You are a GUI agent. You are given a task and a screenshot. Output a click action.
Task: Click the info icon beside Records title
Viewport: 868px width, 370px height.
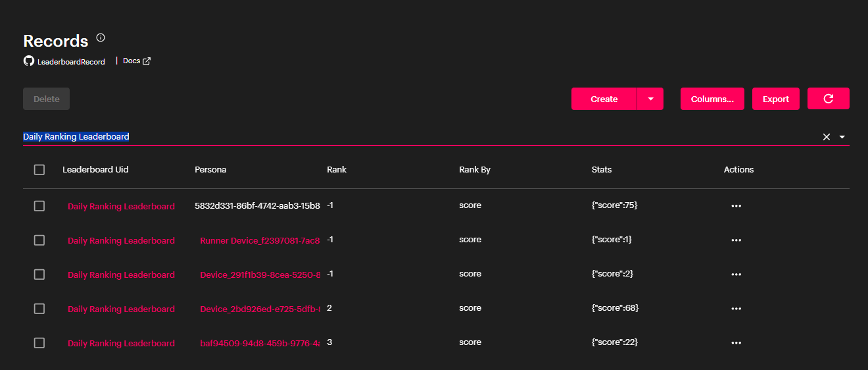click(x=101, y=38)
